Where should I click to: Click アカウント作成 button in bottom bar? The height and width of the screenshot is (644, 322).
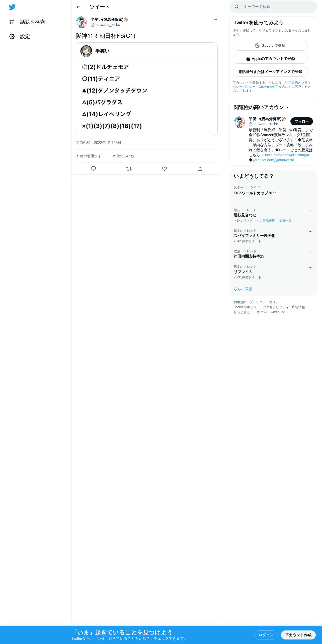pyautogui.click(x=298, y=635)
